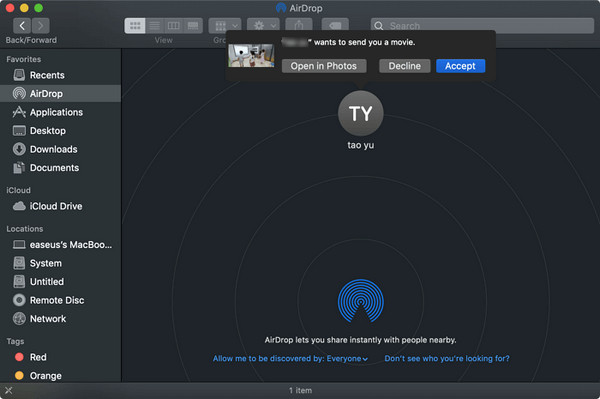The height and width of the screenshot is (399, 600).
Task: Select the Red tag
Action: click(x=60, y=357)
